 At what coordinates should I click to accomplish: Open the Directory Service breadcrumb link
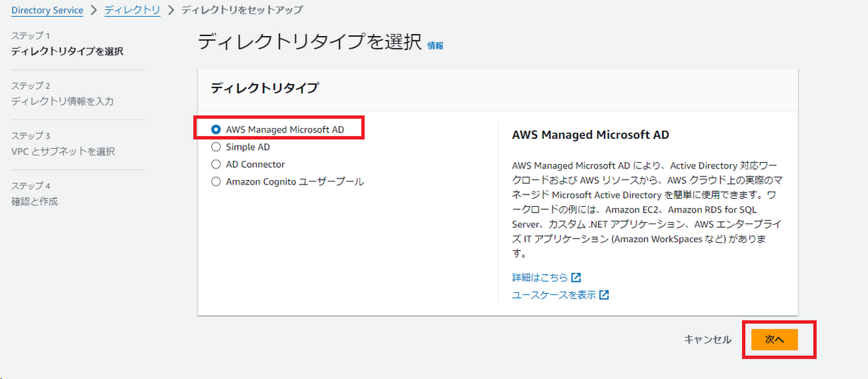[47, 10]
